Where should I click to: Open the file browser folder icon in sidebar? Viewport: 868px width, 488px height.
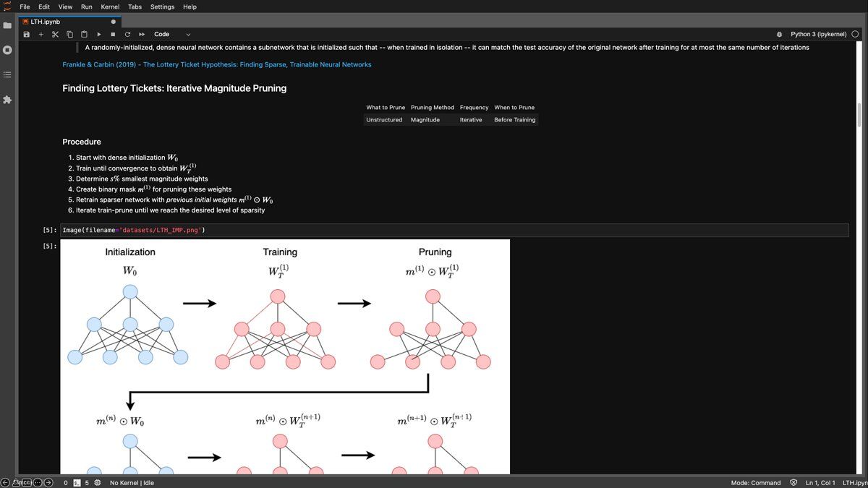(7, 25)
